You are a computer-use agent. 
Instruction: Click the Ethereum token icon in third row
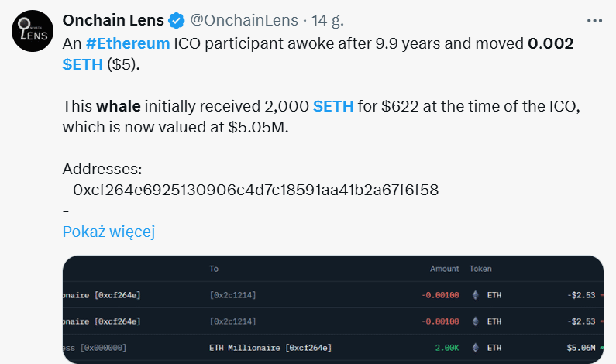pyautogui.click(x=476, y=348)
